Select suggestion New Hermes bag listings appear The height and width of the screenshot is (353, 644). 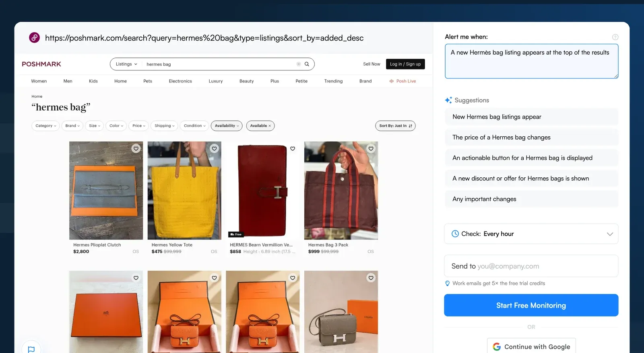tap(531, 117)
